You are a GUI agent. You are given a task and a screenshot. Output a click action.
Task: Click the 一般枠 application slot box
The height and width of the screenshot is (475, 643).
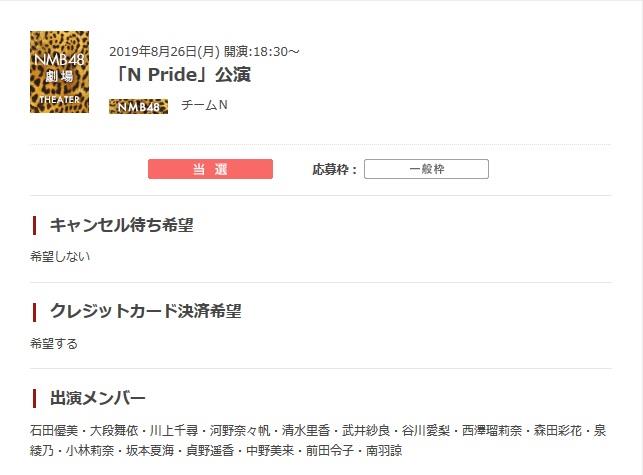[x=426, y=169]
